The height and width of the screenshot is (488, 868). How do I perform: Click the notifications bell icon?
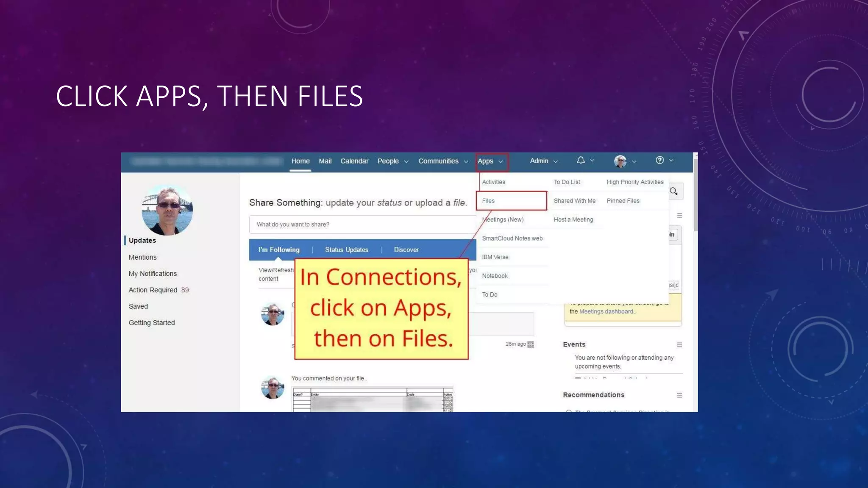click(581, 160)
